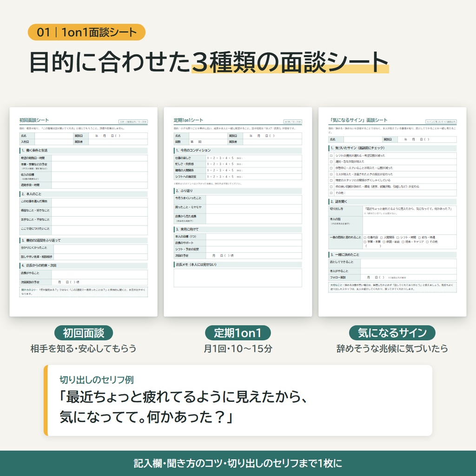
Task: Click the 3. 来月に向けて section header
Action: point(238,229)
